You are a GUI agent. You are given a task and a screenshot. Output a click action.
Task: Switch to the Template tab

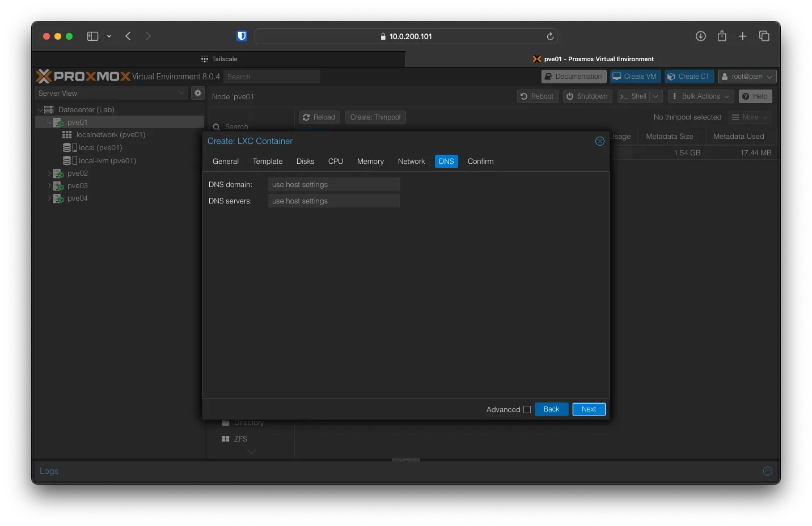pos(268,162)
